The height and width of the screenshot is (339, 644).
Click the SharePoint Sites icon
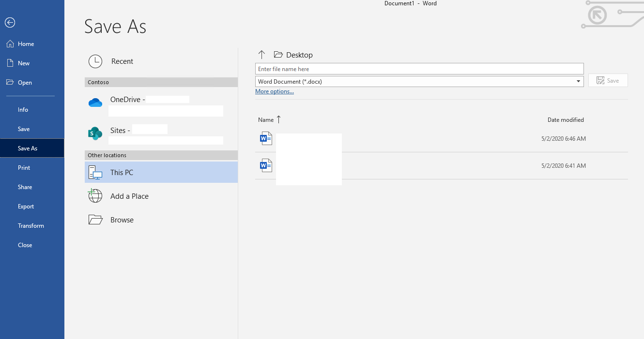click(x=95, y=133)
